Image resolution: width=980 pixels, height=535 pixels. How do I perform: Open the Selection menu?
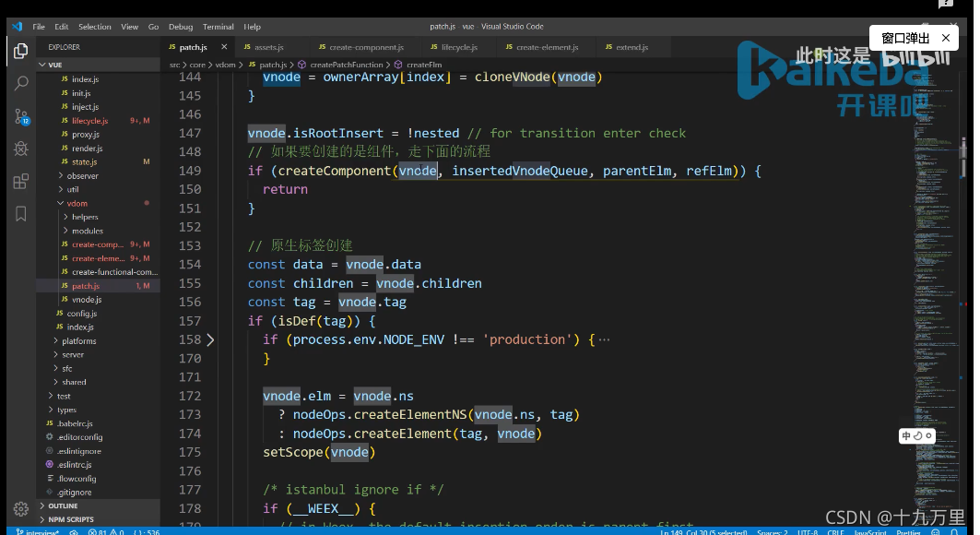point(94,27)
